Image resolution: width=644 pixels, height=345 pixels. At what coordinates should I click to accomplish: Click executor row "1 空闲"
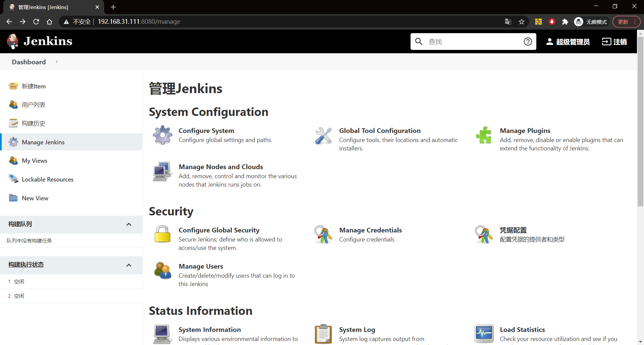point(71,281)
